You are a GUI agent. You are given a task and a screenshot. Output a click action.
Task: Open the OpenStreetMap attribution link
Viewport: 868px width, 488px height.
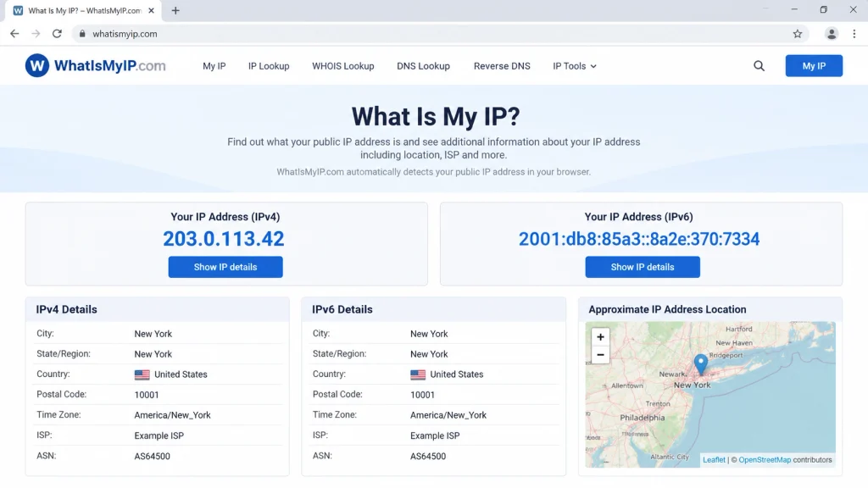[765, 460]
